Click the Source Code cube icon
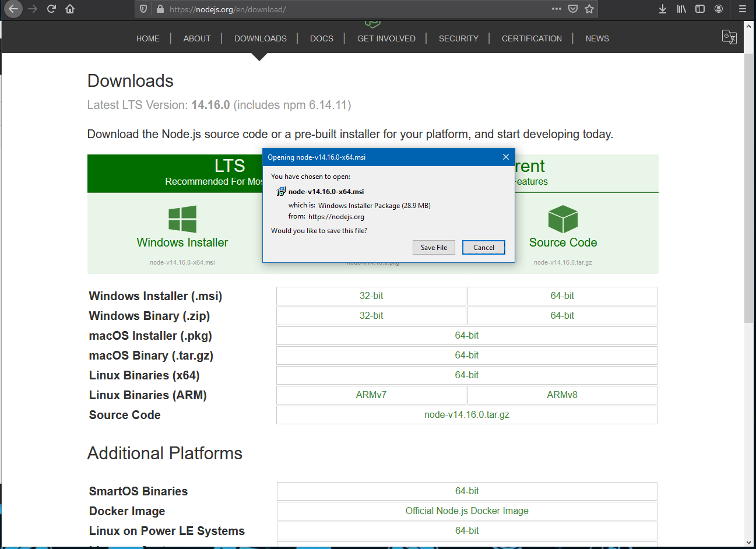The height and width of the screenshot is (549, 756). (x=563, y=219)
